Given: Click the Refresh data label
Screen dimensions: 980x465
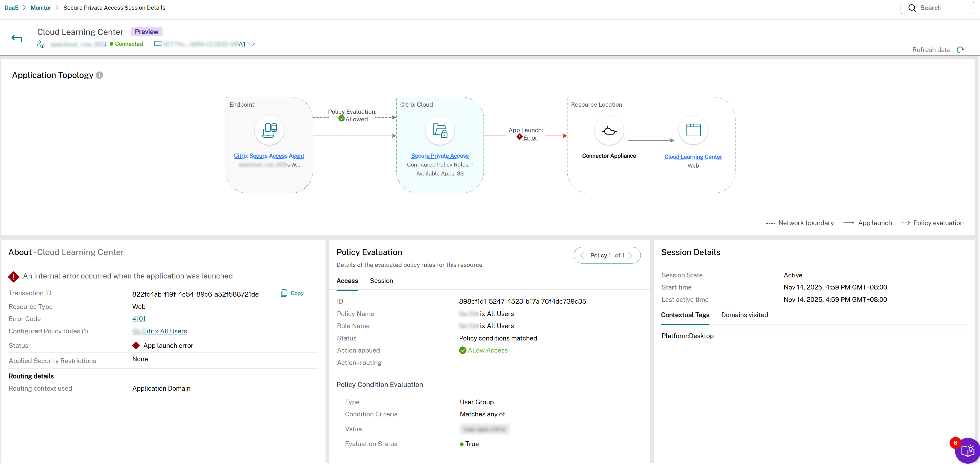Looking at the screenshot, I should [931, 50].
